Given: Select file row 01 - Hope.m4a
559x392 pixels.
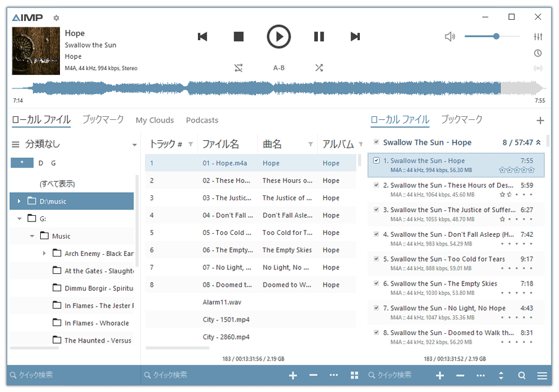Looking at the screenshot, I should click(250, 163).
